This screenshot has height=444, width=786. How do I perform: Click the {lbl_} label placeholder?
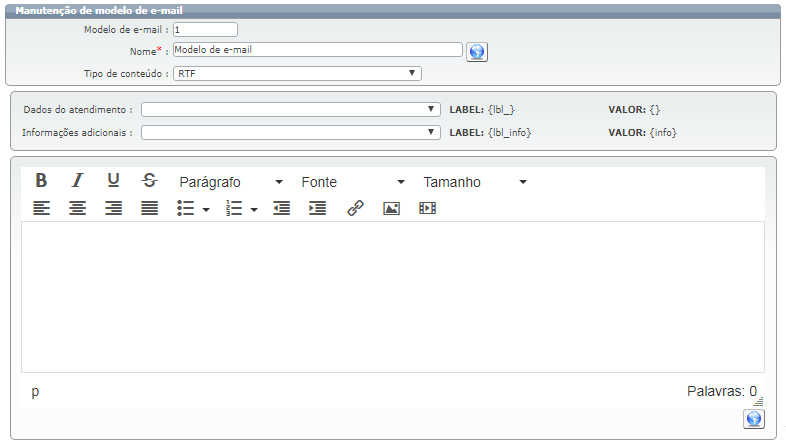pos(501,109)
